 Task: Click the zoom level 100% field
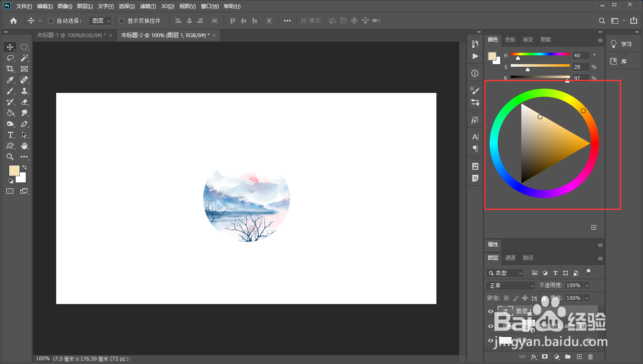coord(43,359)
